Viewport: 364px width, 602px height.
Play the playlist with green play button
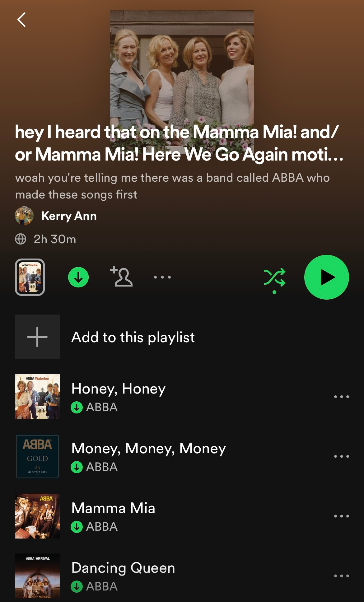pos(326,277)
